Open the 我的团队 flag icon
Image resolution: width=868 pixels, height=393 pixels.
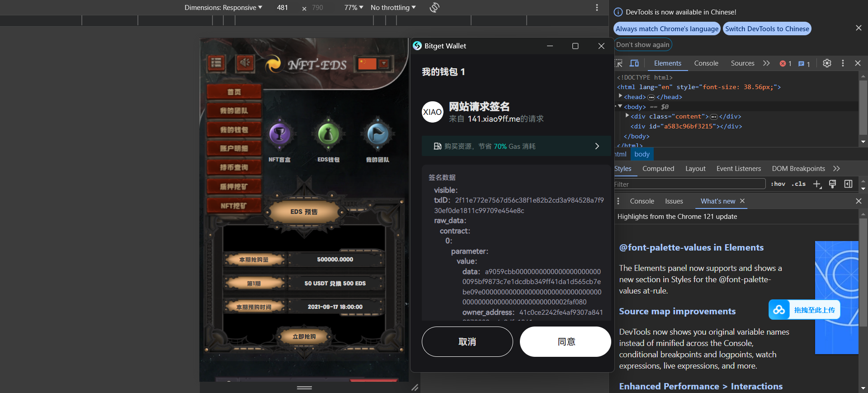click(x=377, y=134)
